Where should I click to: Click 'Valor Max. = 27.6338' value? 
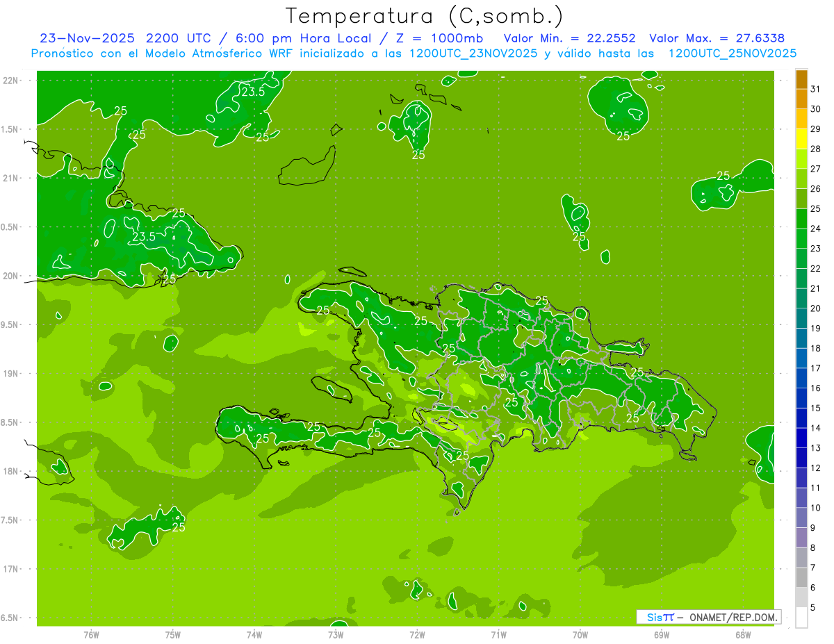point(717,38)
